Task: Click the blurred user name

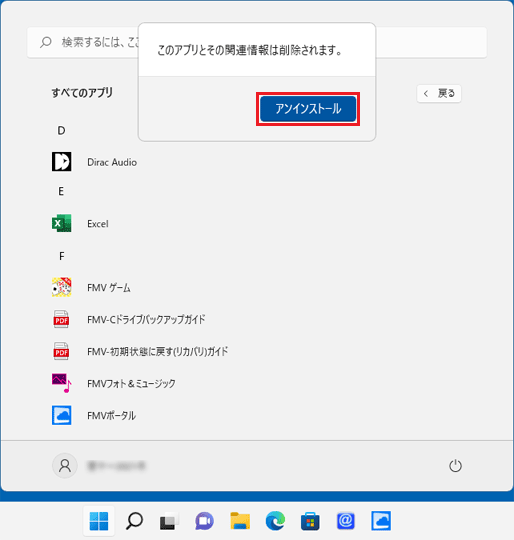Action: click(x=116, y=466)
